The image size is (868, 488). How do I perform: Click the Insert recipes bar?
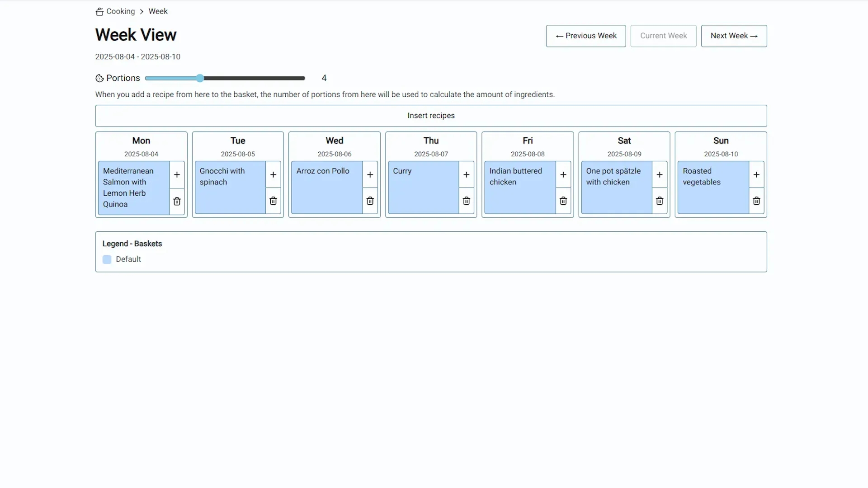tap(430, 116)
